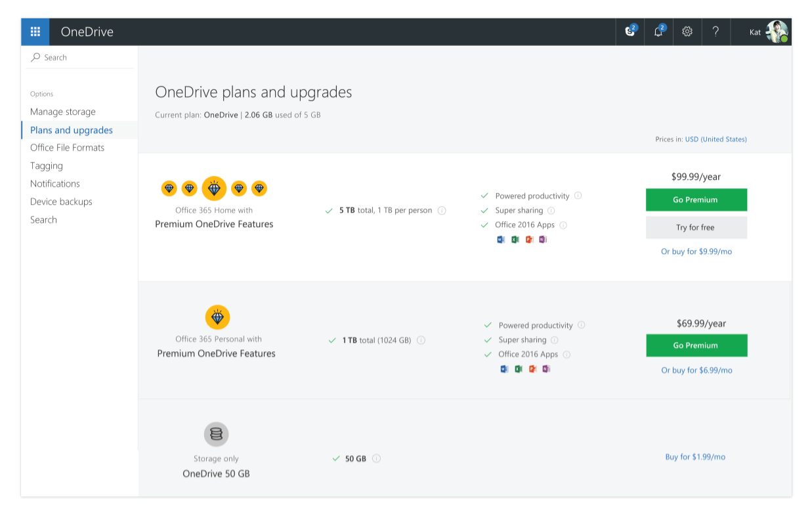The height and width of the screenshot is (514, 812).
Task: Click Word icon in Home plan
Action: (501, 240)
